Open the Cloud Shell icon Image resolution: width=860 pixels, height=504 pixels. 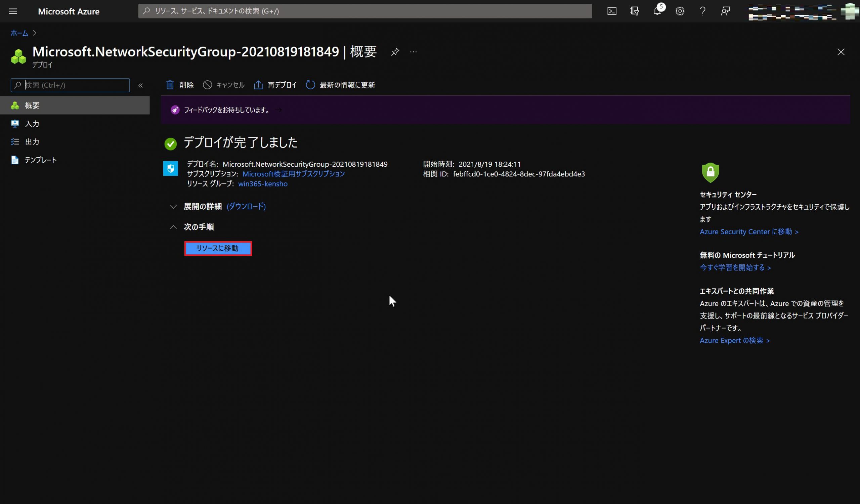[611, 11]
